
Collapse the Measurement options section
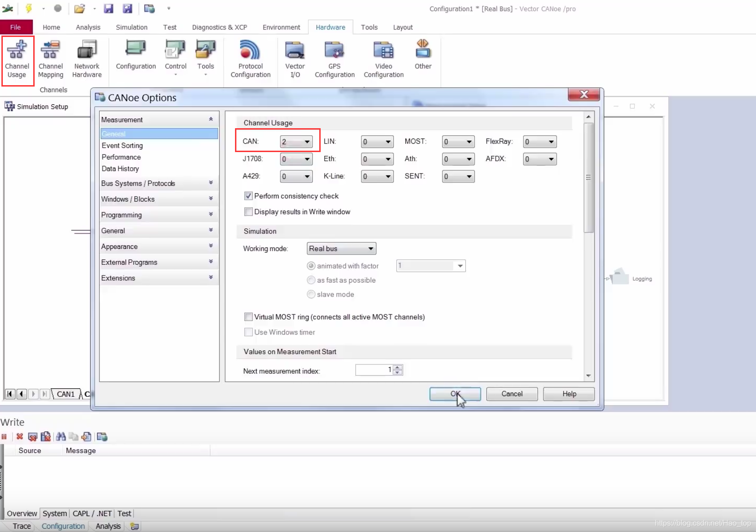point(159,119)
